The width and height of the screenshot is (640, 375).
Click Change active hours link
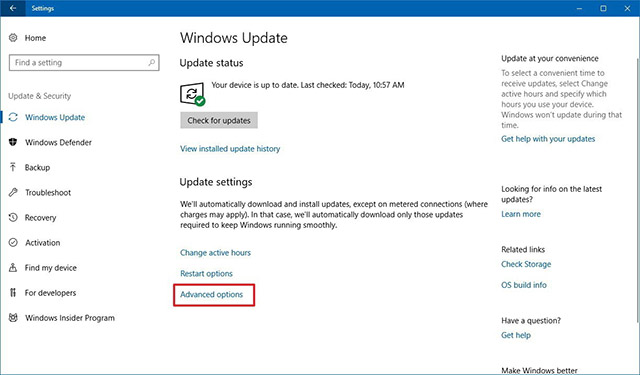216,253
